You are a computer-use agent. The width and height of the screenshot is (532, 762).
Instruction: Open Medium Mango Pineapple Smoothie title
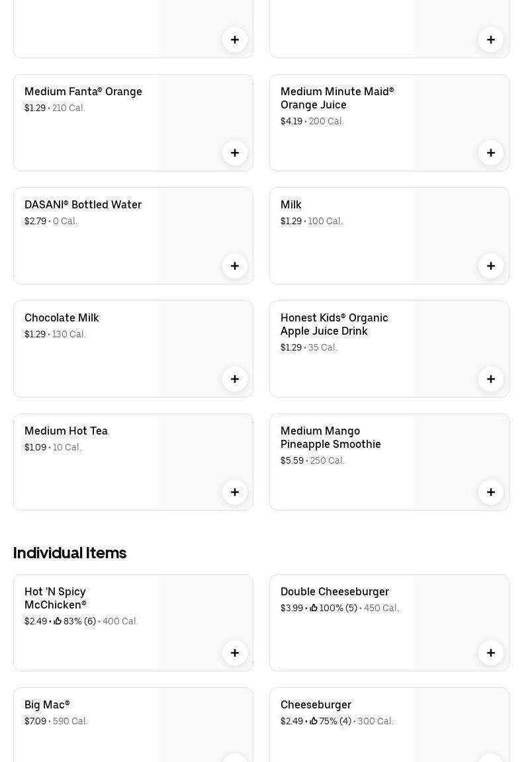[330, 438]
